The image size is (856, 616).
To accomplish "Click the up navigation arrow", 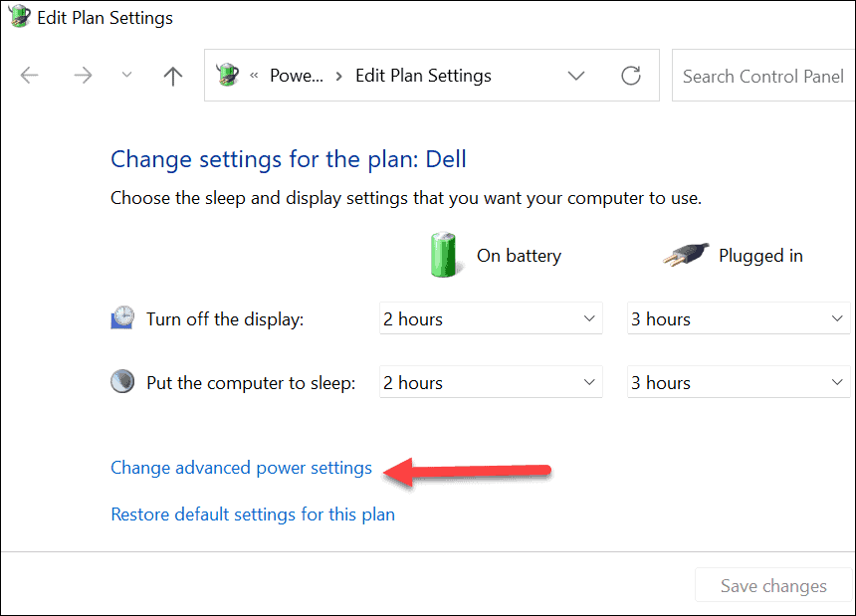I will click(x=172, y=75).
